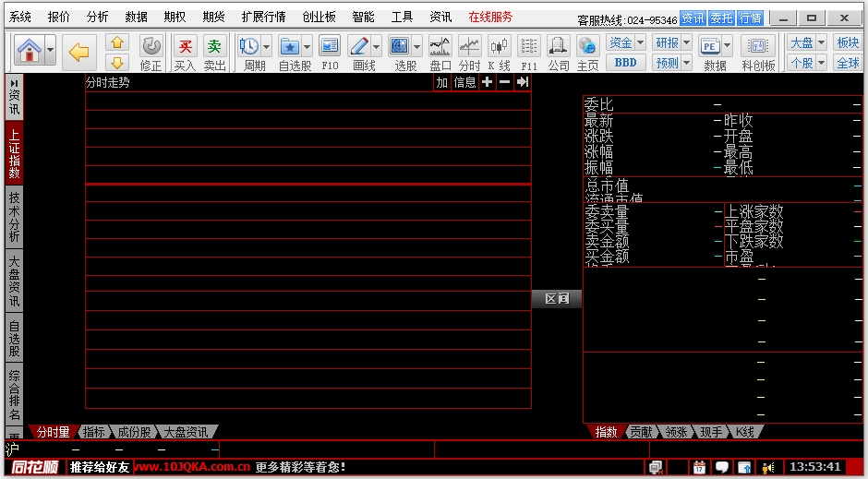This screenshot has width=868, height=479.
Task: Expand the 研报 dropdown arrow
Action: [x=686, y=42]
